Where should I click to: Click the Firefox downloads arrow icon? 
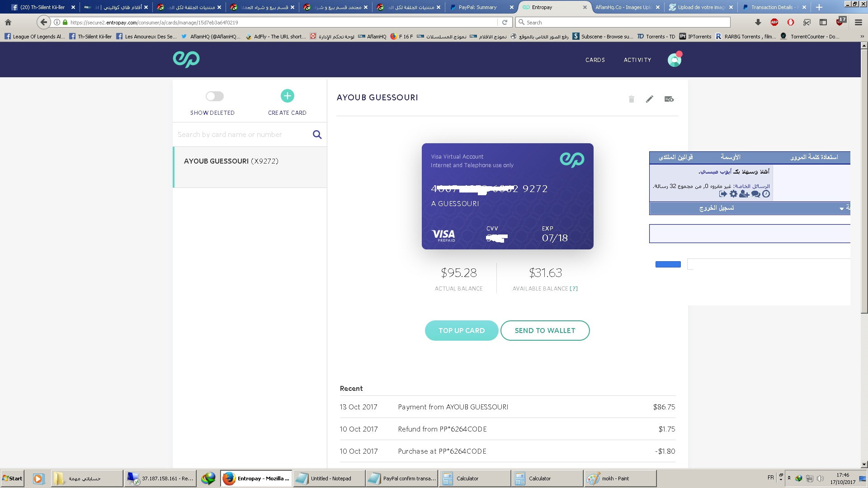click(x=758, y=22)
